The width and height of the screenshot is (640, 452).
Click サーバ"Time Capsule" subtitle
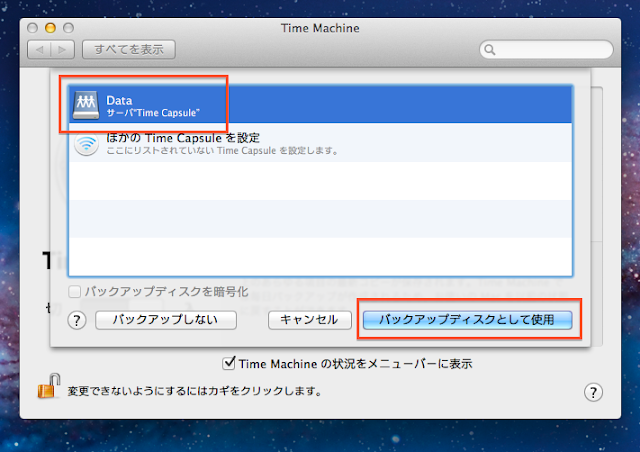coord(153,113)
